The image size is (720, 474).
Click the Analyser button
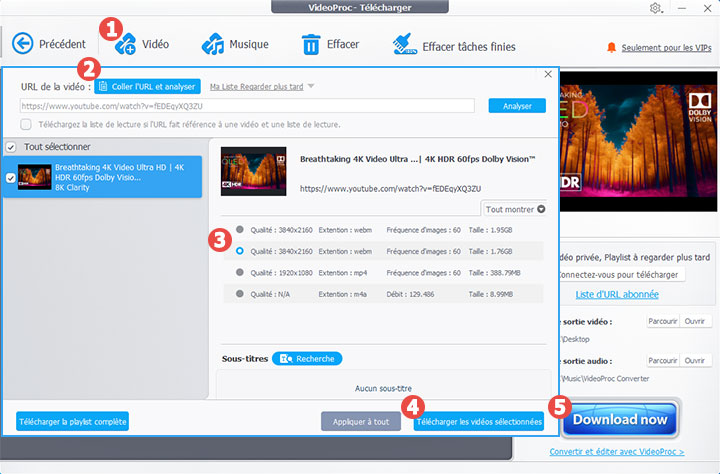coord(517,106)
